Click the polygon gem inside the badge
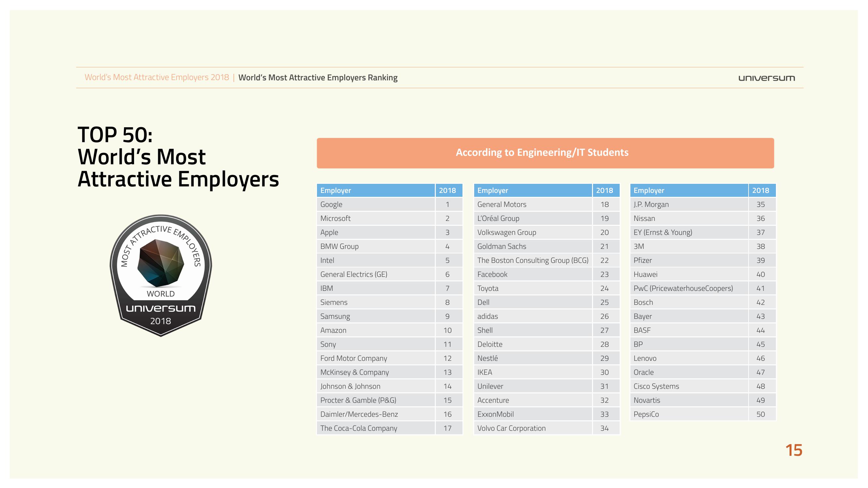Viewport: 868px width, 488px height. click(x=161, y=263)
